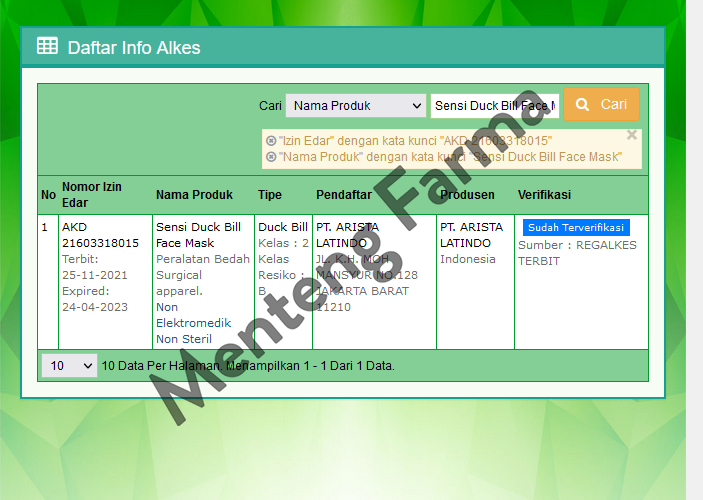703x500 pixels.
Task: Click the Produsen column header
Action: coord(466,195)
